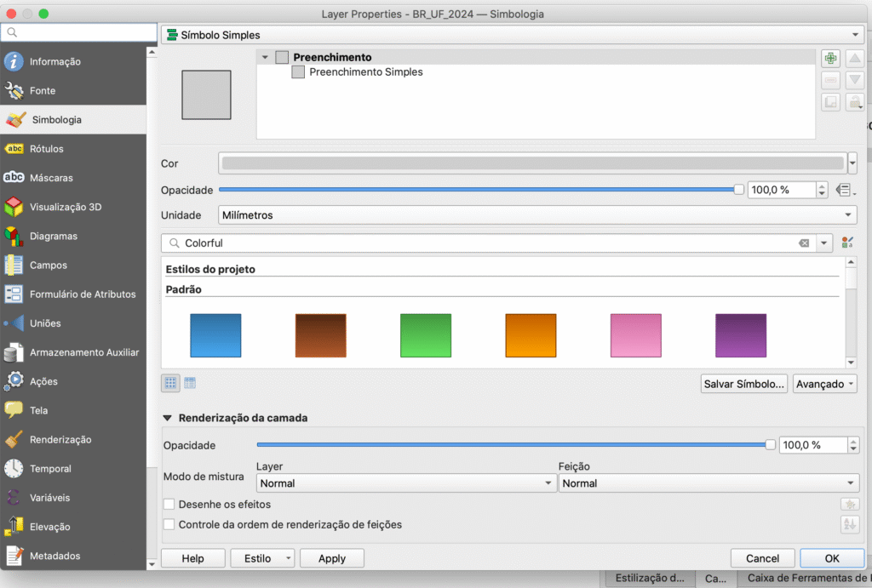Switch symbol list to icon view
872x588 pixels.
170,383
